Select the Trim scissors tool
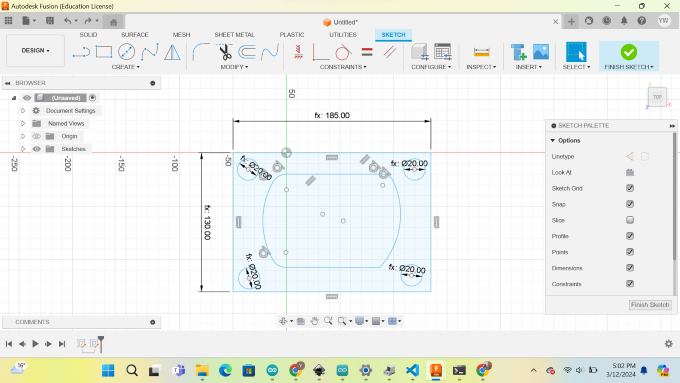This screenshot has width=680, height=383. pyautogui.click(x=225, y=52)
